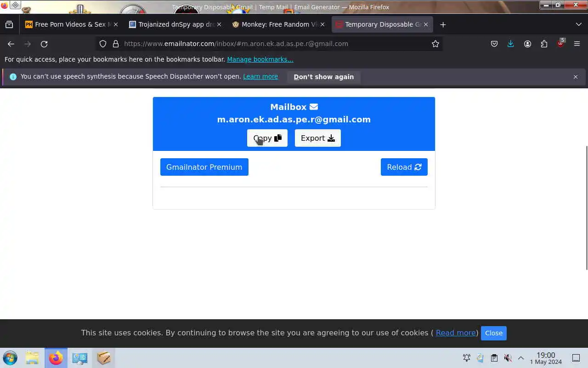Expand the list all tabs chevron

click(x=578, y=24)
